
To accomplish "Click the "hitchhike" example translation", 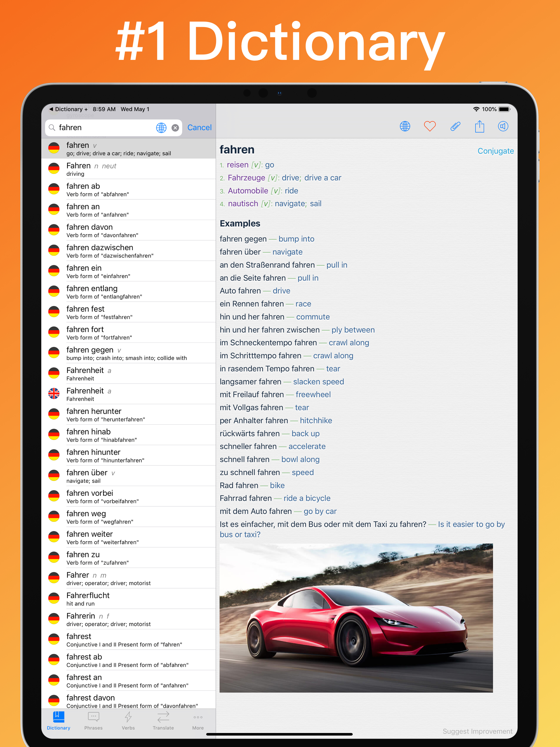I will [316, 421].
